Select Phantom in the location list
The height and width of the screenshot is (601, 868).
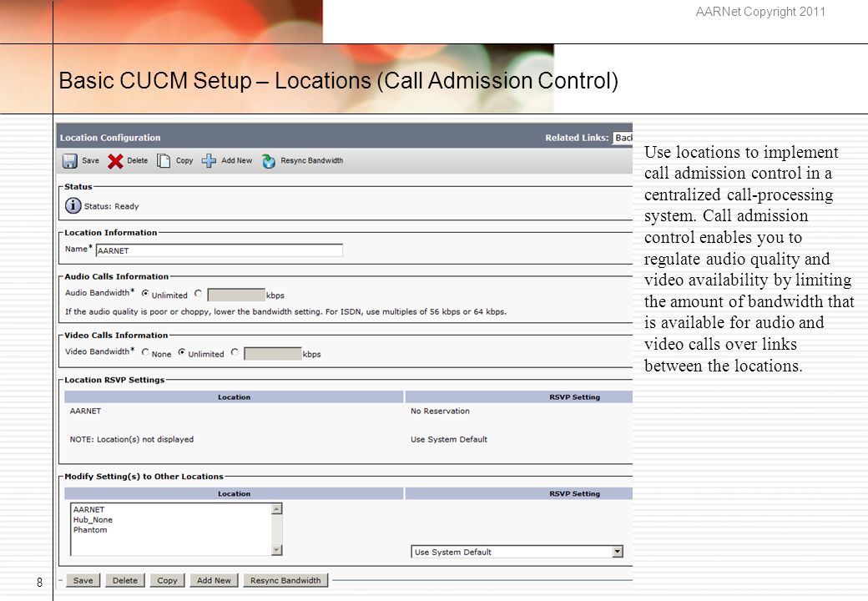point(90,529)
